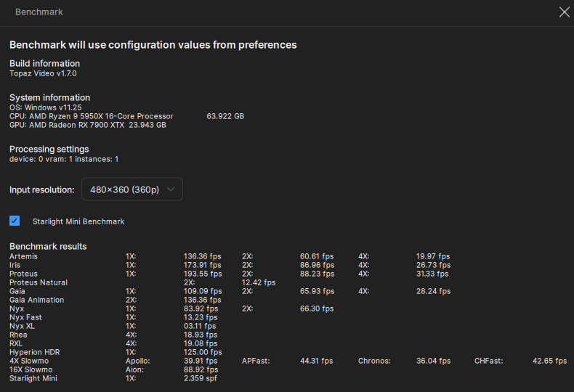Click Gaia 2X value 65.93 fps
Image resolution: width=574 pixels, height=392 pixels.
click(x=318, y=291)
